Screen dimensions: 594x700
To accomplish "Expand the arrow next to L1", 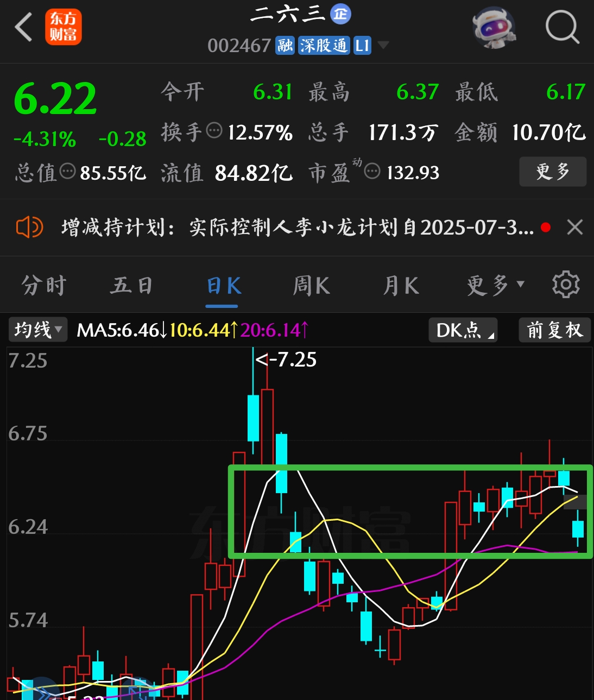I will [x=383, y=45].
